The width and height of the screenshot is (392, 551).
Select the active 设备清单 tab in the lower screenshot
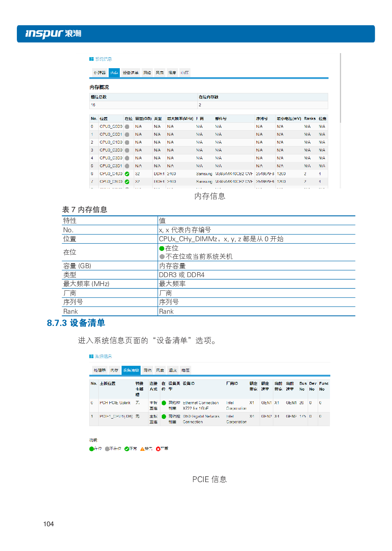click(131, 370)
